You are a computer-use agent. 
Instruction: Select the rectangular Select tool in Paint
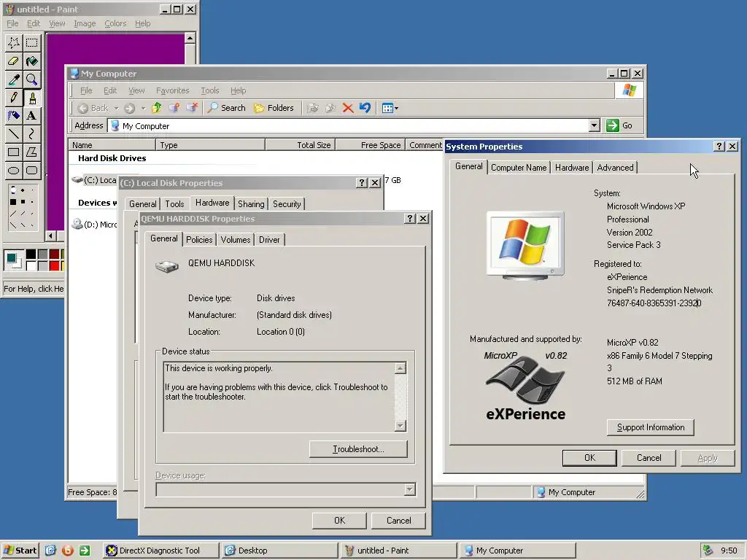point(32,43)
